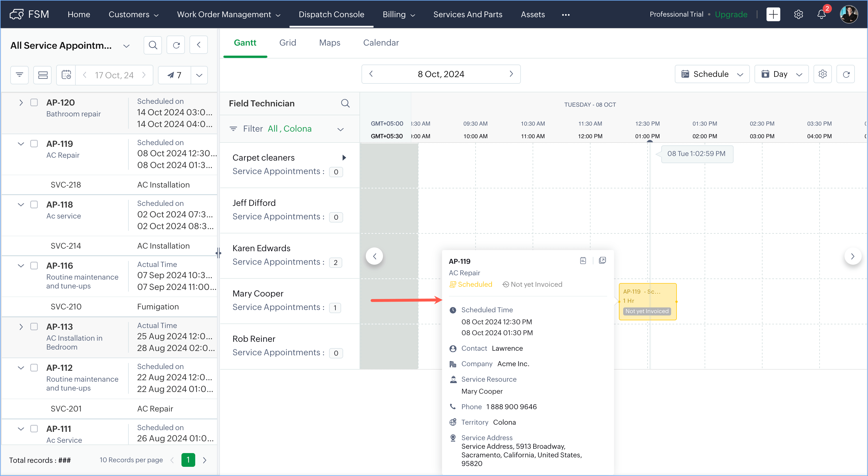Tick the AP-113 checkbox

click(x=34, y=327)
